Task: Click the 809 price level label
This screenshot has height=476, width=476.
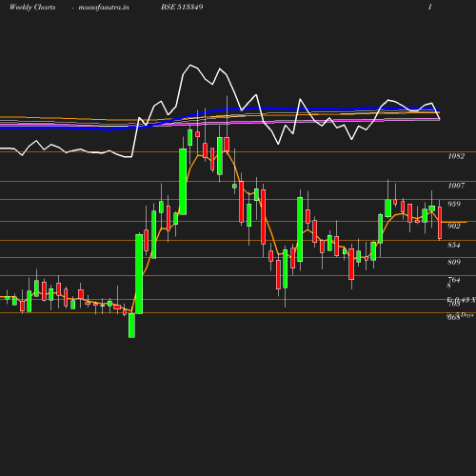Action: [x=454, y=262]
